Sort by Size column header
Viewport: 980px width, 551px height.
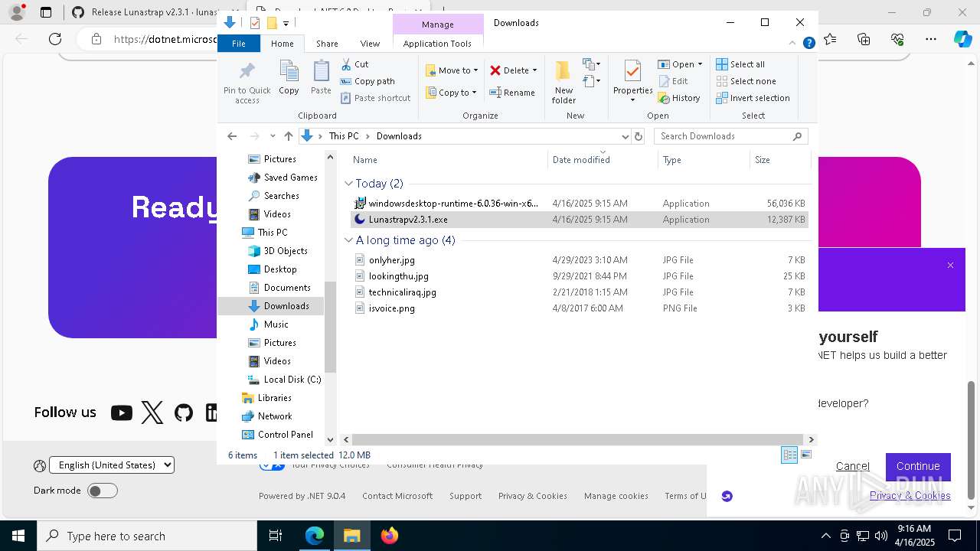click(x=779, y=160)
